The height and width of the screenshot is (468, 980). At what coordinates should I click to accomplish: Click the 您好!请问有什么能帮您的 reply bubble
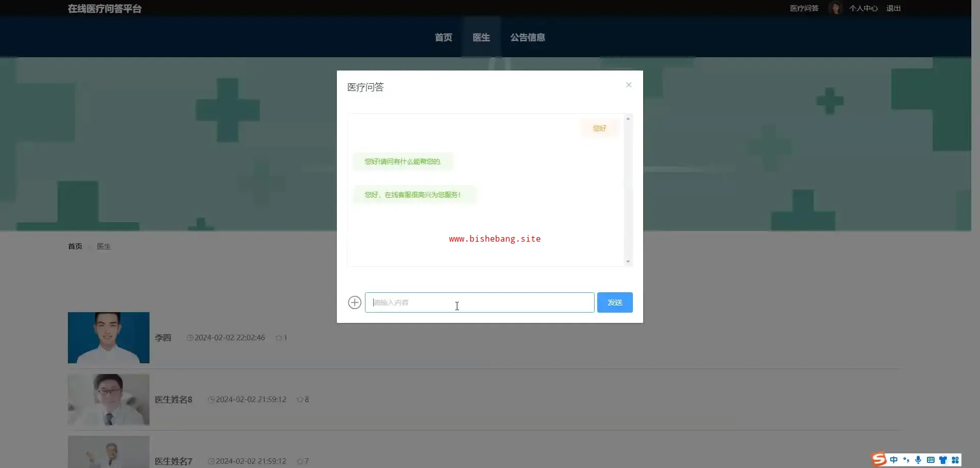point(403,161)
